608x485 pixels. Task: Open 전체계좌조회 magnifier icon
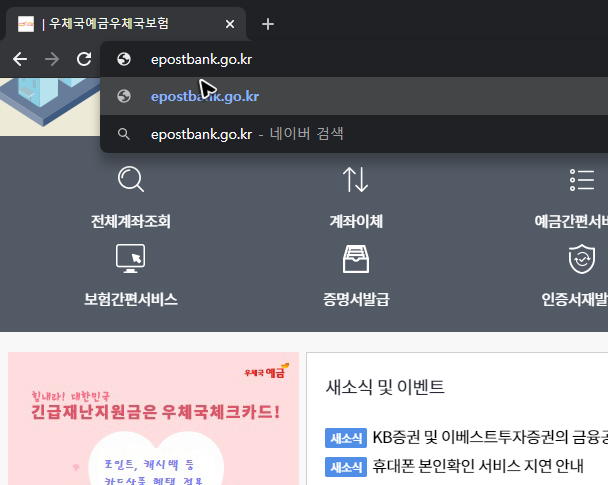[131, 179]
